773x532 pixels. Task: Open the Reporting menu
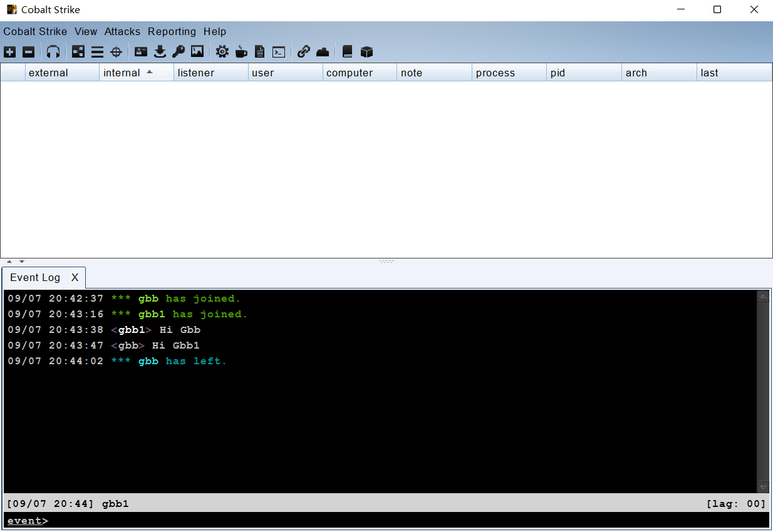[x=172, y=31]
